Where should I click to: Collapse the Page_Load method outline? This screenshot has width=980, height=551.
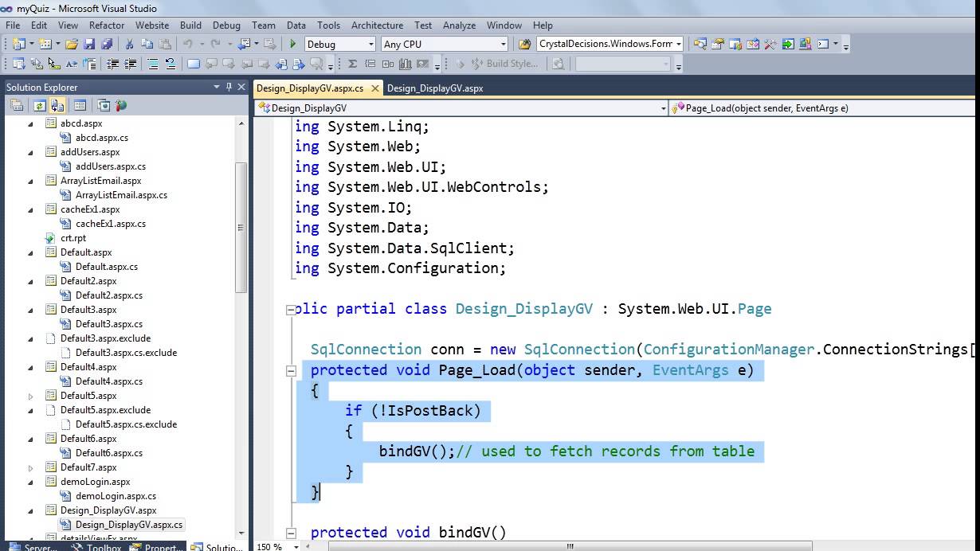pyautogui.click(x=291, y=370)
